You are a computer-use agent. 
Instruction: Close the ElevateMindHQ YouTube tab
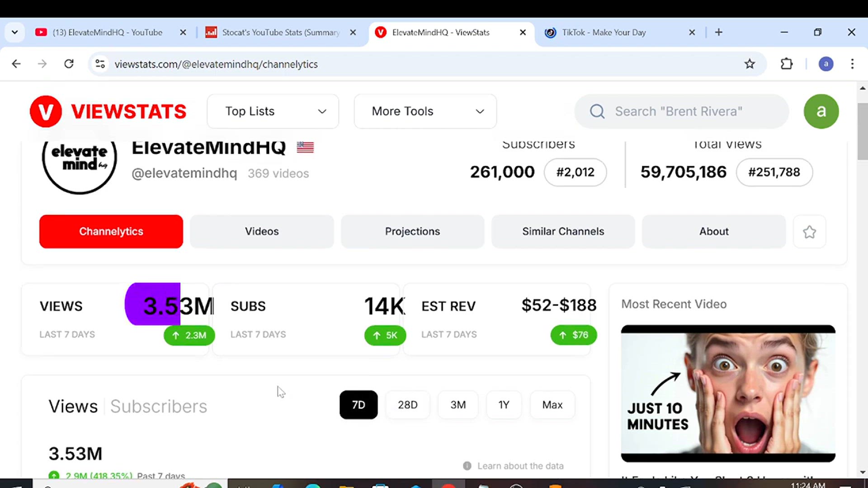click(183, 33)
